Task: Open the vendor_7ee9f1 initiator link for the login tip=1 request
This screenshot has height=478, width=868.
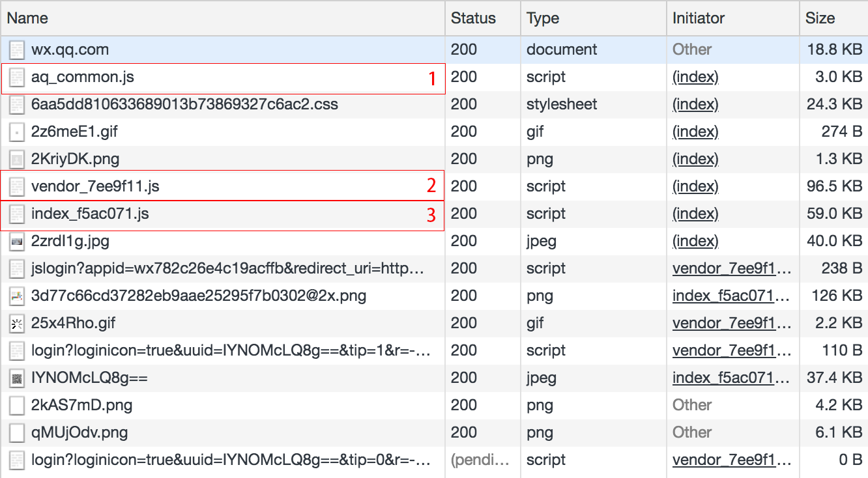Action: pos(732,351)
